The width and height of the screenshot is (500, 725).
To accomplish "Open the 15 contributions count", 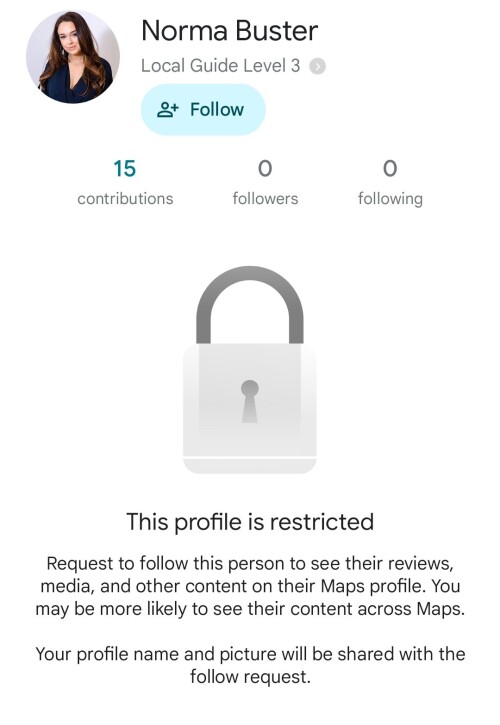I will click(125, 169).
